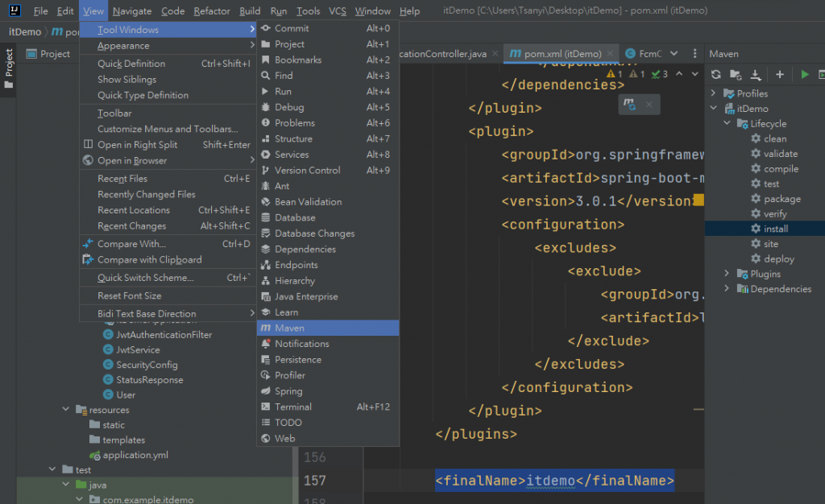Collapse the Lifecycle node in Maven
The height and width of the screenshot is (504, 825).
(728, 123)
